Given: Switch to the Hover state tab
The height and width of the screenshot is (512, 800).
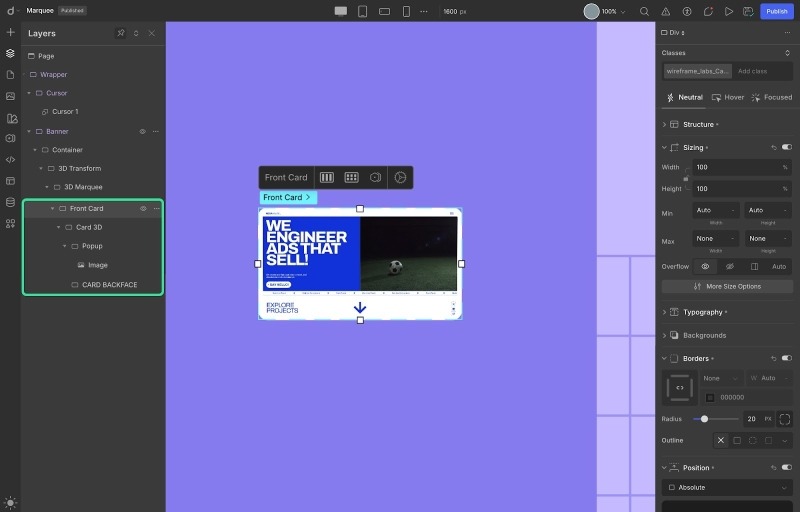Looking at the screenshot, I should click(x=727, y=97).
